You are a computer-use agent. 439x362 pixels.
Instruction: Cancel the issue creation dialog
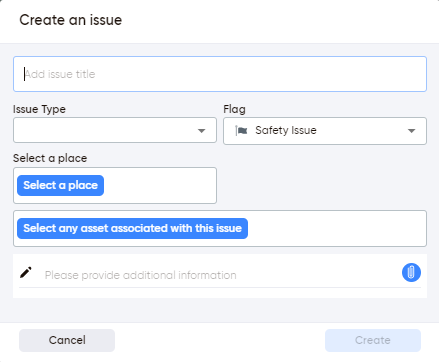pyautogui.click(x=67, y=340)
